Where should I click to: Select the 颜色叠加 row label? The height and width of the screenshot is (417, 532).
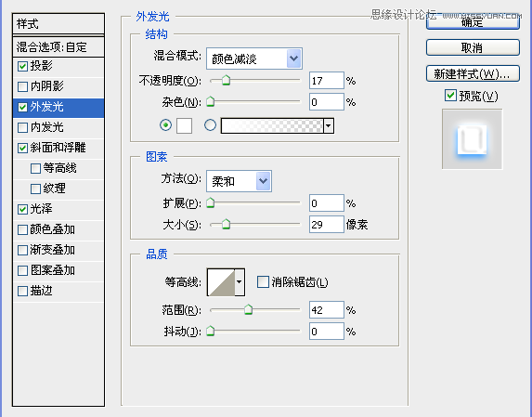[x=53, y=229]
